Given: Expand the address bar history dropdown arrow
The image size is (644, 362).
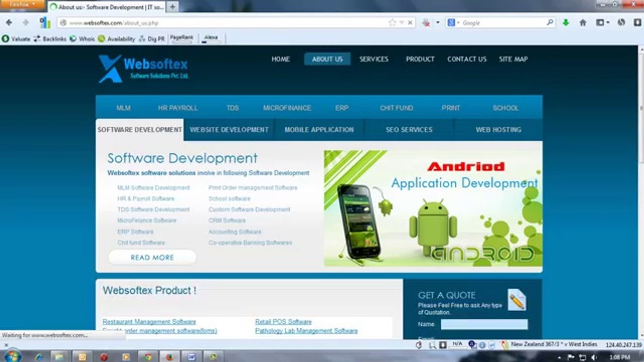Looking at the screenshot, I should point(401,23).
